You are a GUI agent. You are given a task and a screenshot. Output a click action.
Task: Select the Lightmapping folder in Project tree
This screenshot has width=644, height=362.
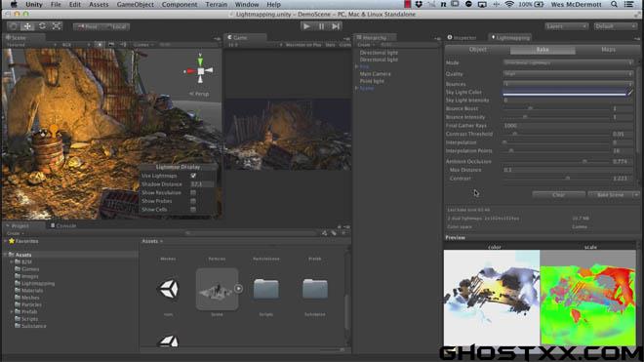click(34, 284)
